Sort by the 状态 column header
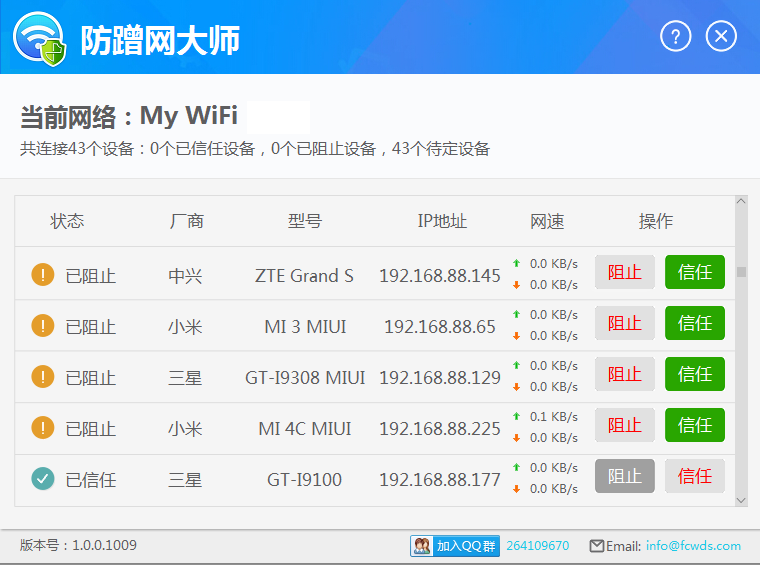The height and width of the screenshot is (565, 760). (67, 221)
